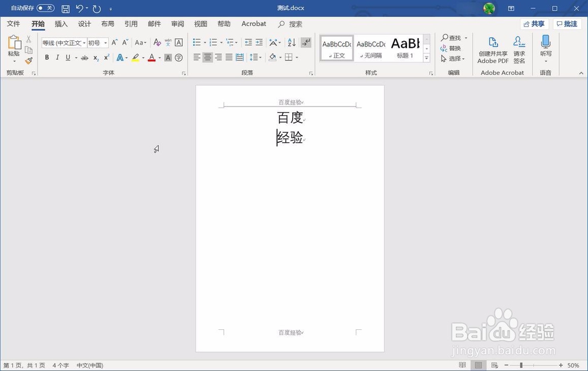
Task: Click Replace (替换) button
Action: (451, 48)
